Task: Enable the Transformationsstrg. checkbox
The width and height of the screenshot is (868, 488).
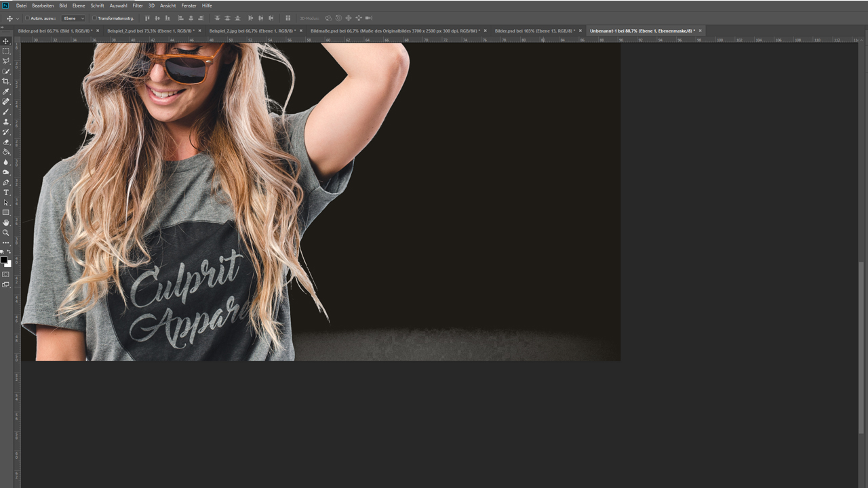Action: 94,18
